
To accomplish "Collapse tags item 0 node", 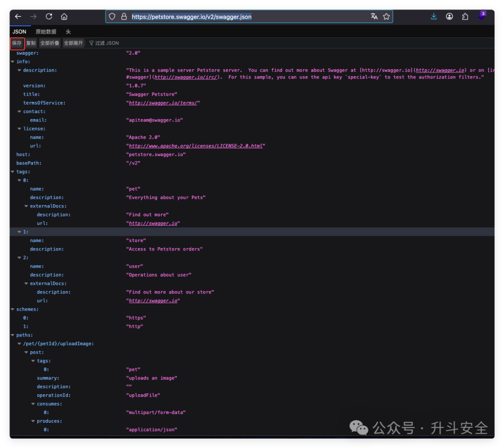I will (19, 180).
